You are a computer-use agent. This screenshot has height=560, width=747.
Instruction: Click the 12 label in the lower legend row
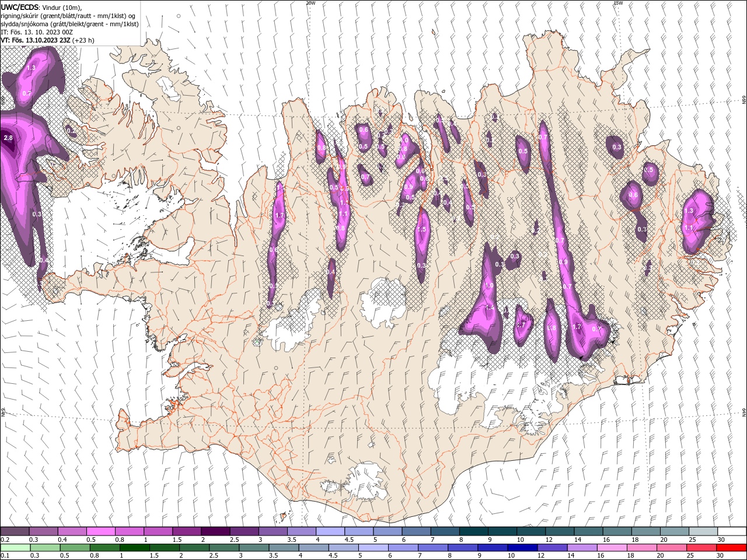[x=541, y=555]
